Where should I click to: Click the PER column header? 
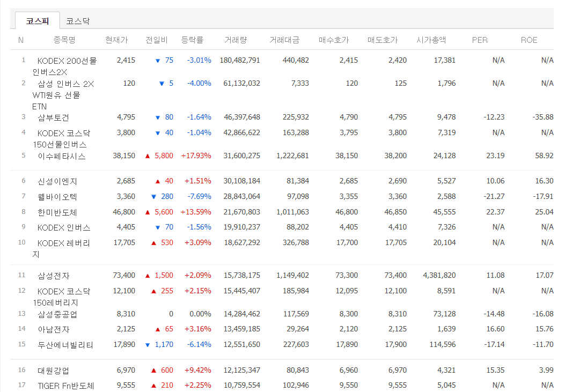click(x=480, y=40)
